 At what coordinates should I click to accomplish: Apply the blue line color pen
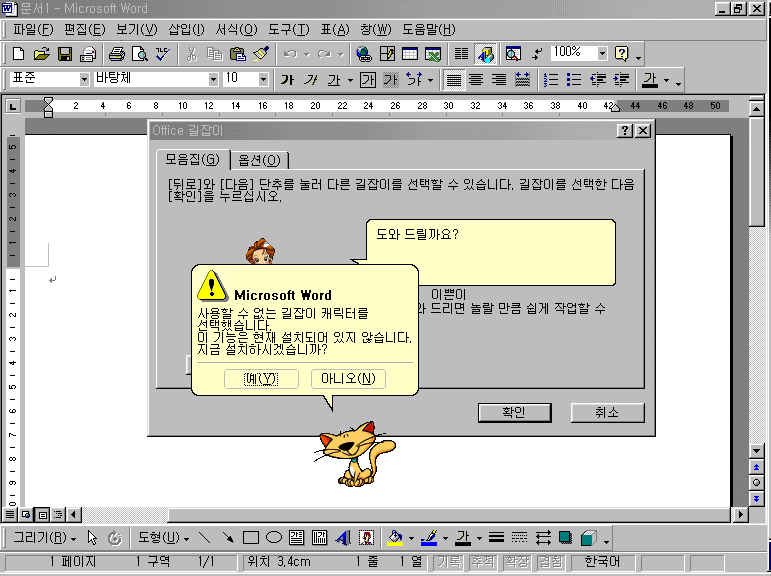tap(429, 538)
